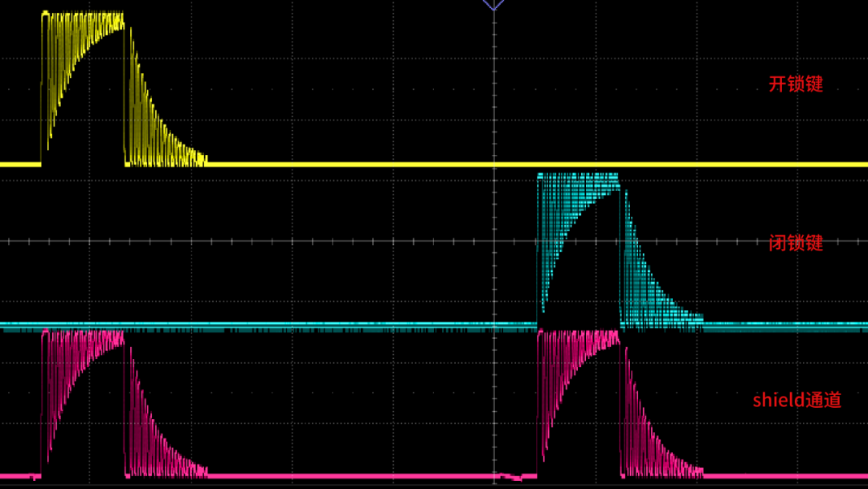Click the 开锁键 label
Image resolution: width=868 pixels, height=489 pixels.
pos(796,84)
